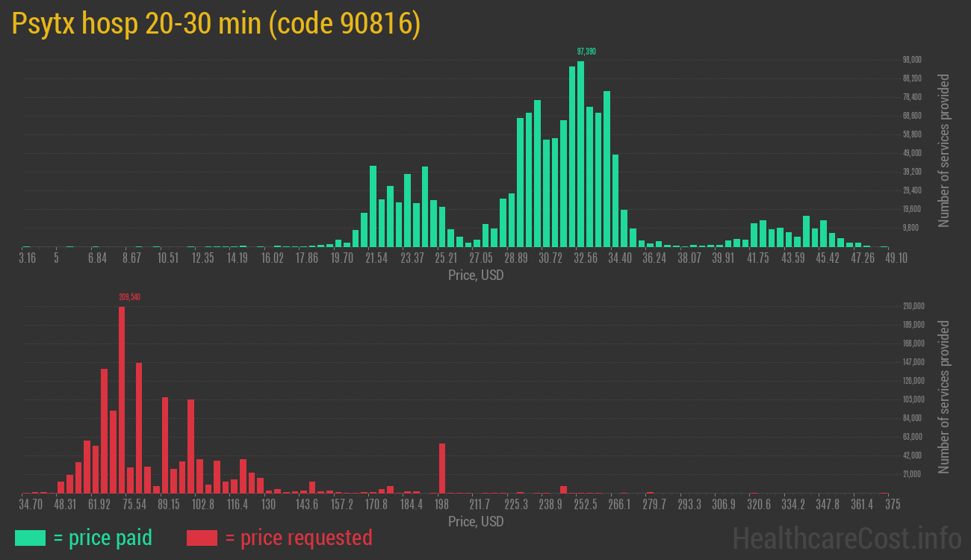Click the red price requested legend swatch

click(202, 538)
